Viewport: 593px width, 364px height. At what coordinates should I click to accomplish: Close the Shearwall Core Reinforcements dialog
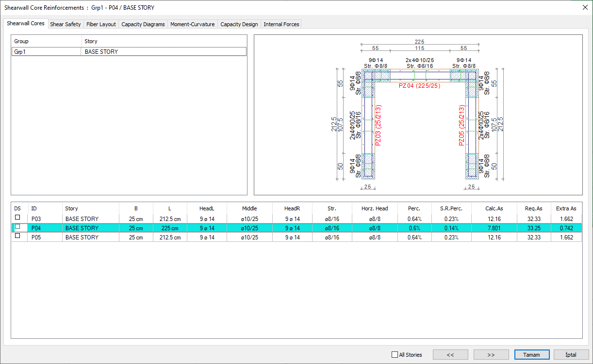click(584, 8)
